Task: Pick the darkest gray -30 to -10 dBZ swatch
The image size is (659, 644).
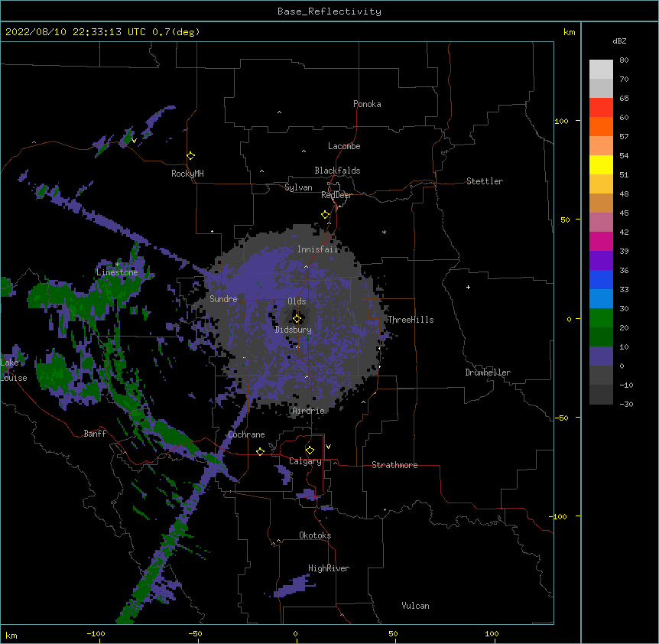Action: click(601, 395)
